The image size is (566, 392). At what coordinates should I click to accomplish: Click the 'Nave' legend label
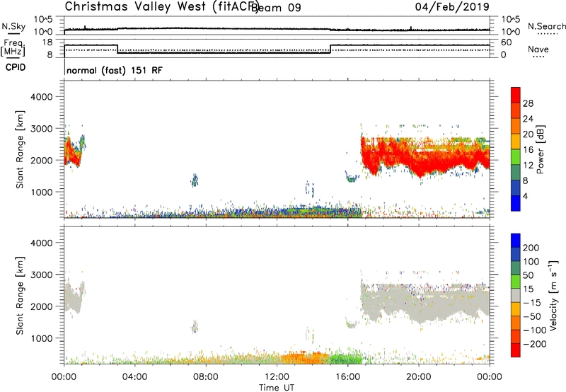pyautogui.click(x=538, y=50)
